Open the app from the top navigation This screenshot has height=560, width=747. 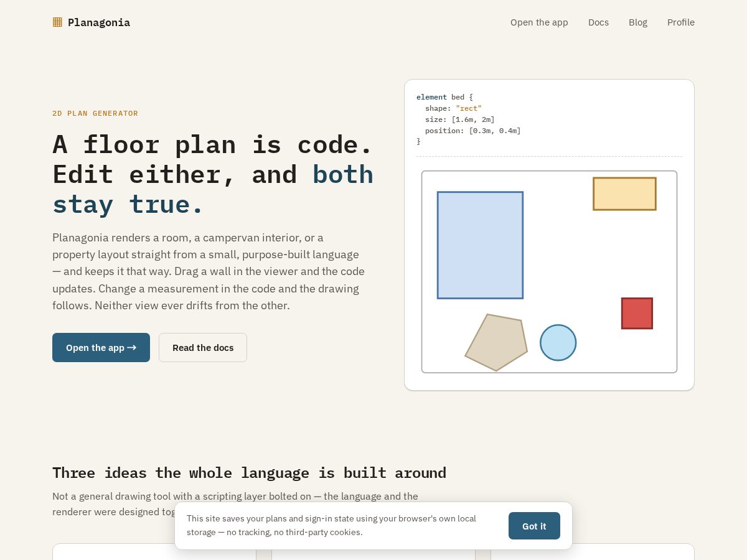click(x=539, y=22)
